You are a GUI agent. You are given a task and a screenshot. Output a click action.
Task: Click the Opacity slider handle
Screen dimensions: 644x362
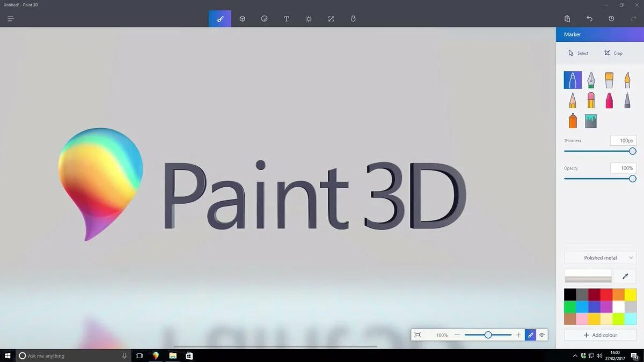click(x=633, y=179)
